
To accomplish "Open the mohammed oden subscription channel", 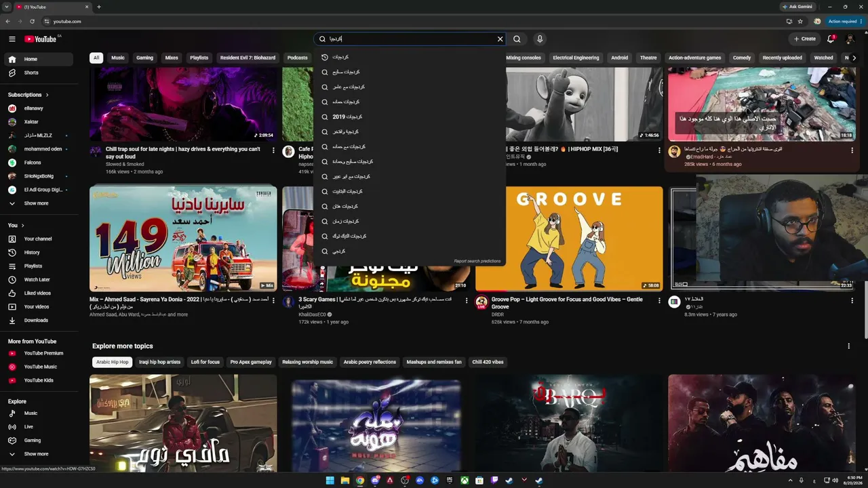I will 40,149.
